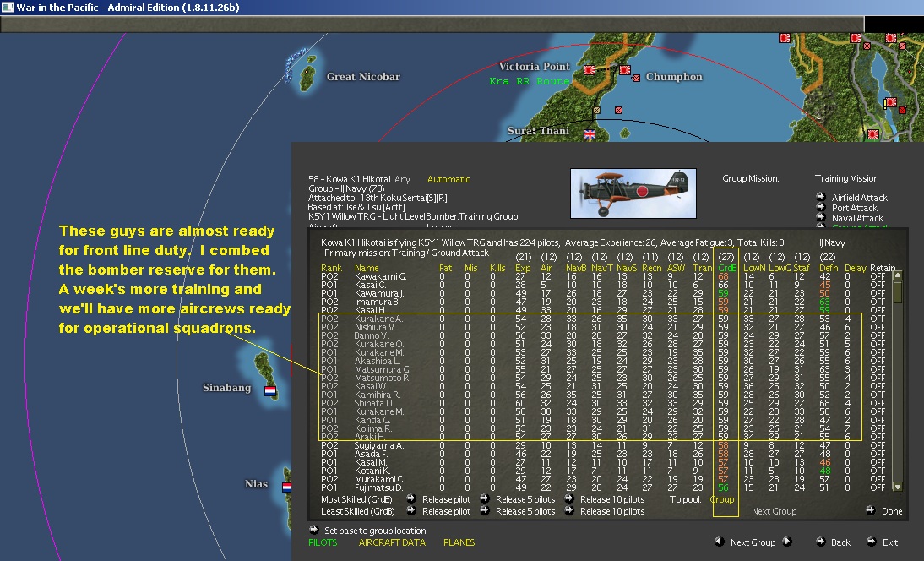The height and width of the screenshot is (561, 924).
Task: Sort pilots by Delay column header
Action: pos(855,268)
